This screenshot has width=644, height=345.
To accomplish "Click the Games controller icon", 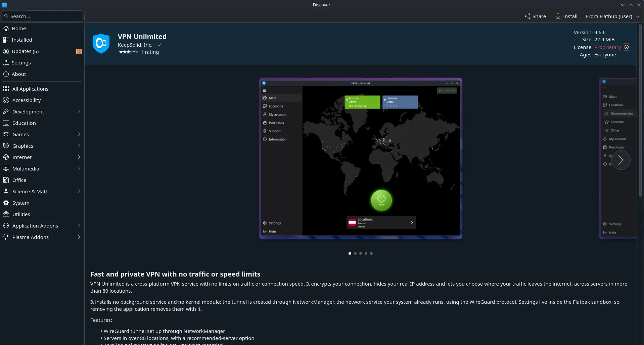I will [x=6, y=134].
